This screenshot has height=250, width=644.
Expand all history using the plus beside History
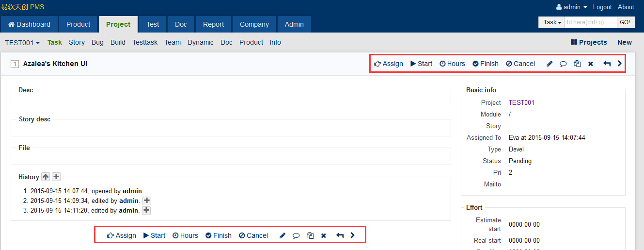click(56, 177)
